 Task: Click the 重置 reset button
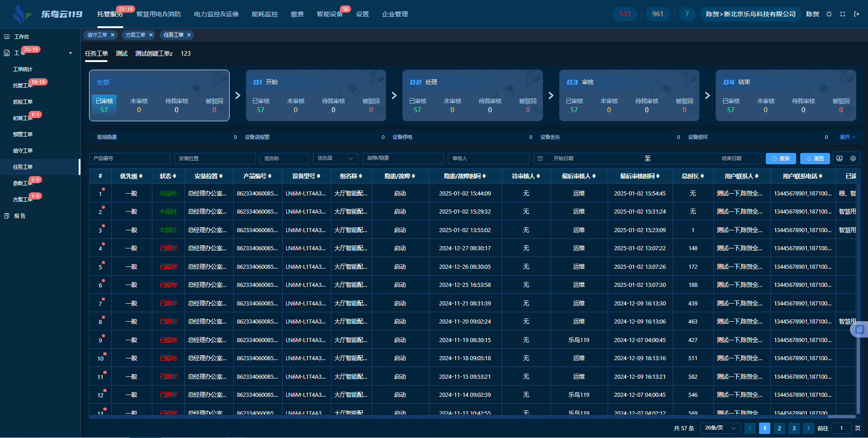(x=815, y=158)
